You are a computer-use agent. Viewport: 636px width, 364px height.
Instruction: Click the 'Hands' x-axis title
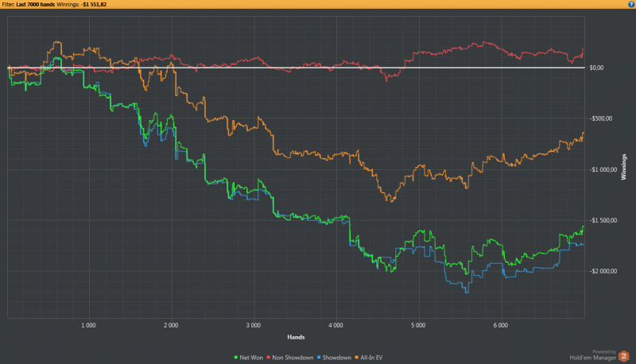pyautogui.click(x=295, y=337)
